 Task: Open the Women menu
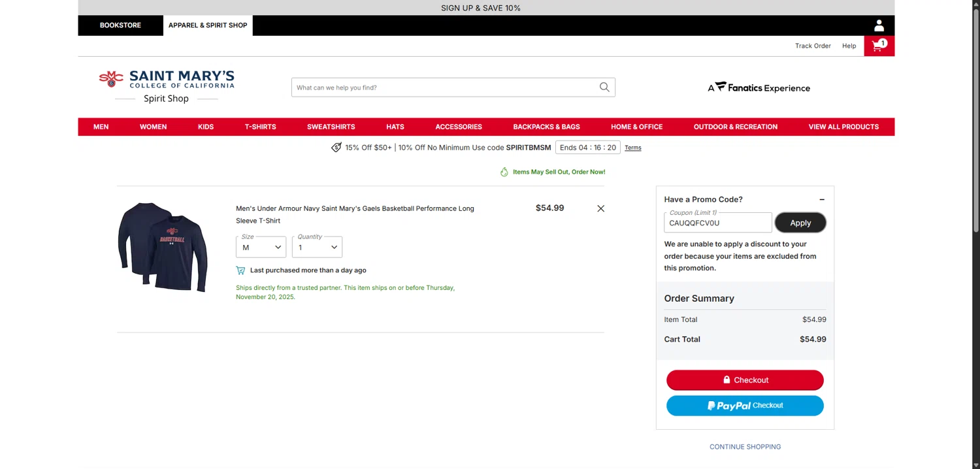pyautogui.click(x=154, y=127)
